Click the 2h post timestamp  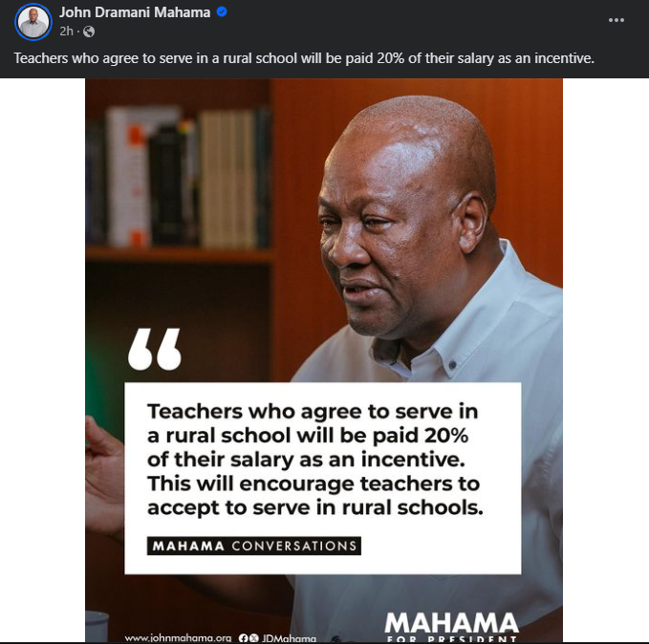[x=66, y=32]
